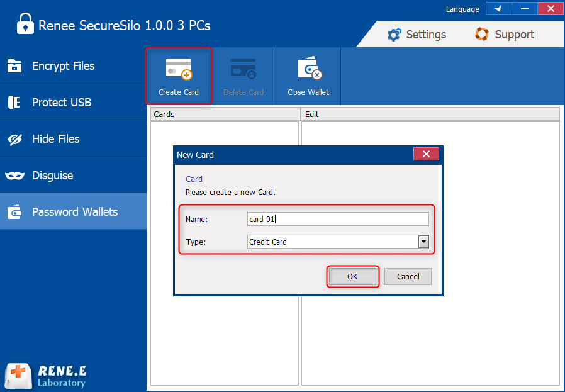Viewport: 565px width, 392px height.
Task: Open the Disguise mask section
Action: coord(52,176)
